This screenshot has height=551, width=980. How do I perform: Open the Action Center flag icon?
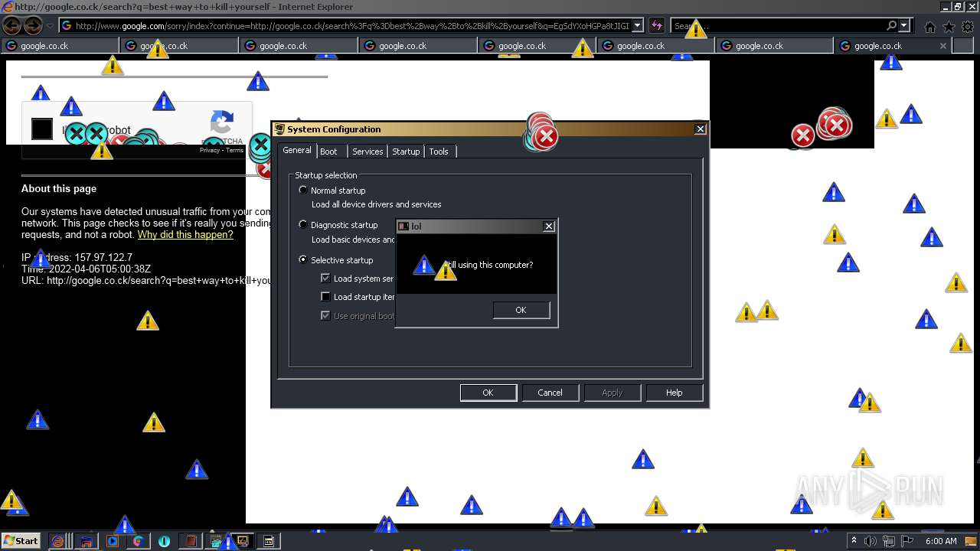tap(908, 541)
